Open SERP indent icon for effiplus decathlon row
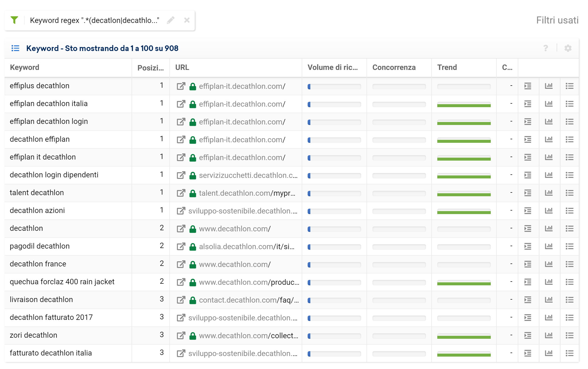Viewport: 588px width, 369px height. click(528, 86)
